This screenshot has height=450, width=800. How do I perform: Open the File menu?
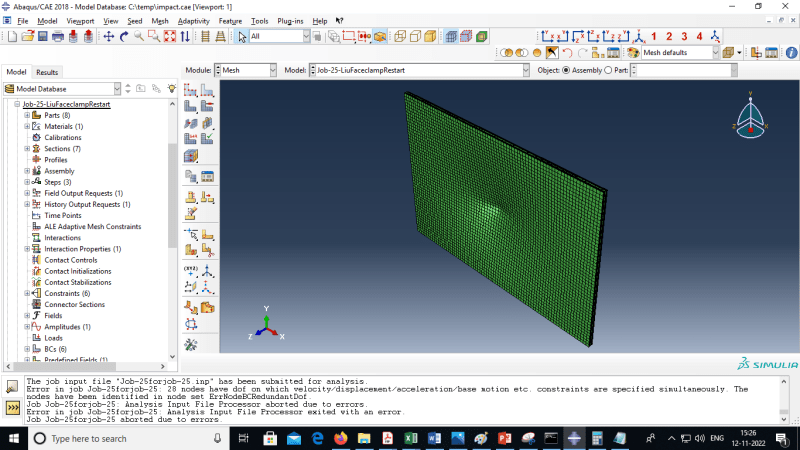click(22, 21)
